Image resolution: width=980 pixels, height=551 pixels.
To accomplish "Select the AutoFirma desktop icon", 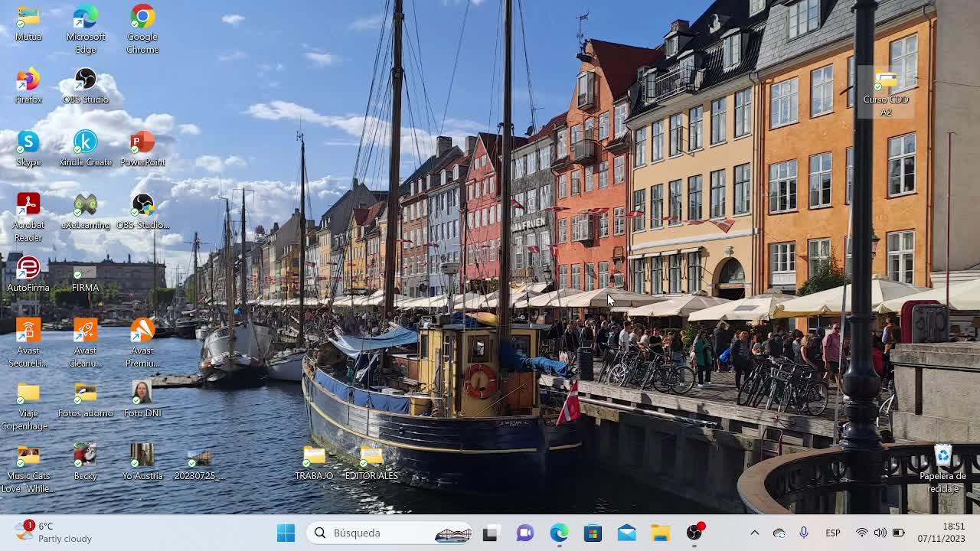I will coord(28,269).
